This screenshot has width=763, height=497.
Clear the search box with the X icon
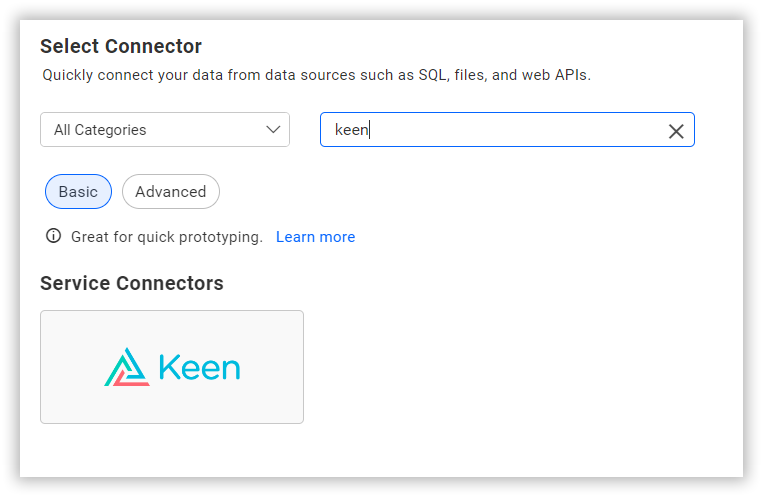point(676,131)
